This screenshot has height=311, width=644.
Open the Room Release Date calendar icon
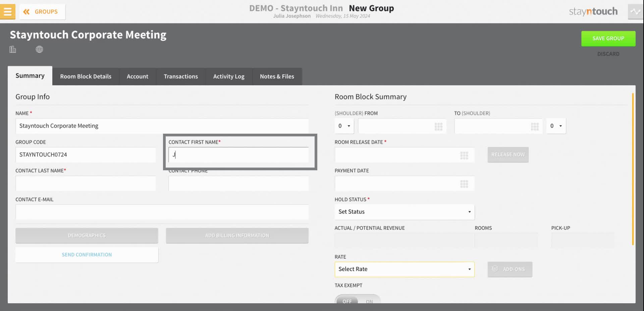464,155
